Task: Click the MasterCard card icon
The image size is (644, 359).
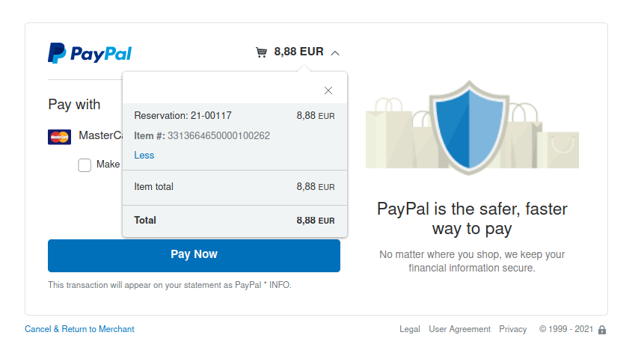Action: pos(60,137)
